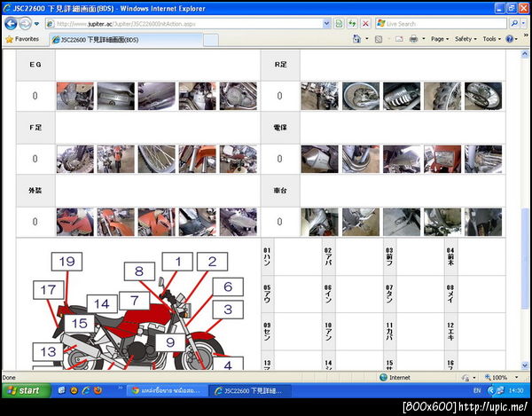
Task: Click the 01 ハン cell label
Action: pos(267,256)
